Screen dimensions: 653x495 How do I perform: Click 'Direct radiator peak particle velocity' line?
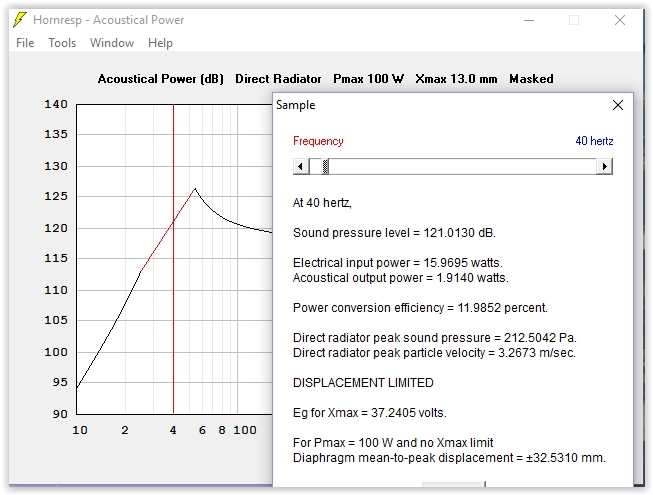click(x=434, y=353)
